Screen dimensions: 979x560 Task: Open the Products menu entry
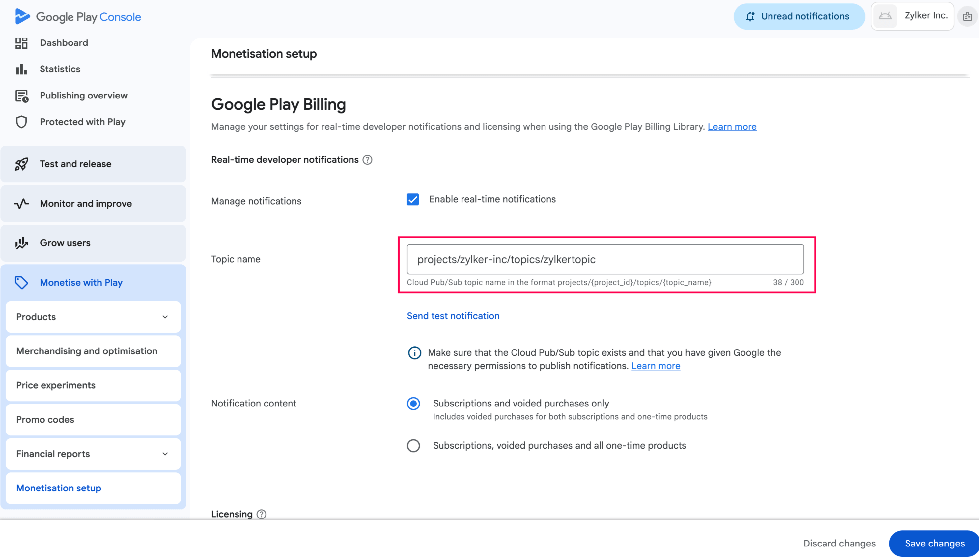(x=94, y=317)
